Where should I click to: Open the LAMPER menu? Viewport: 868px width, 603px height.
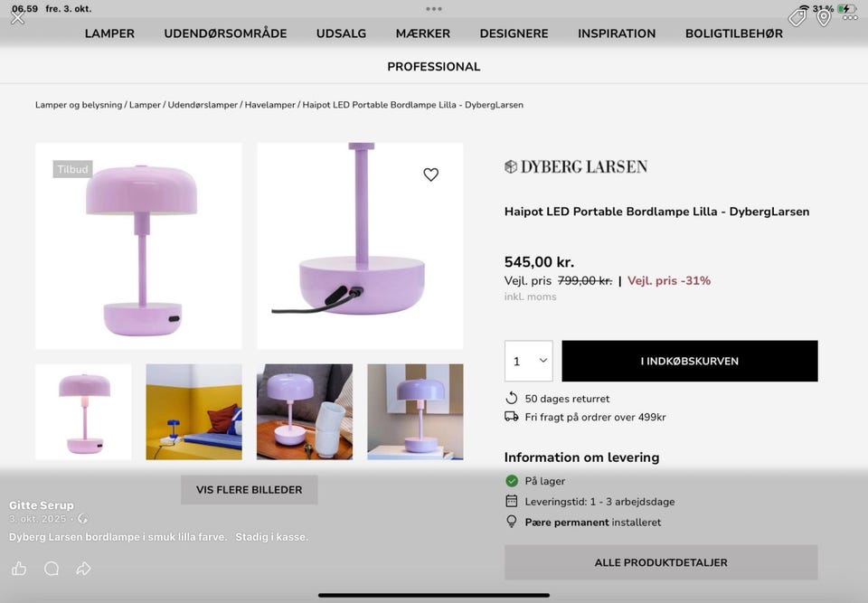click(109, 33)
